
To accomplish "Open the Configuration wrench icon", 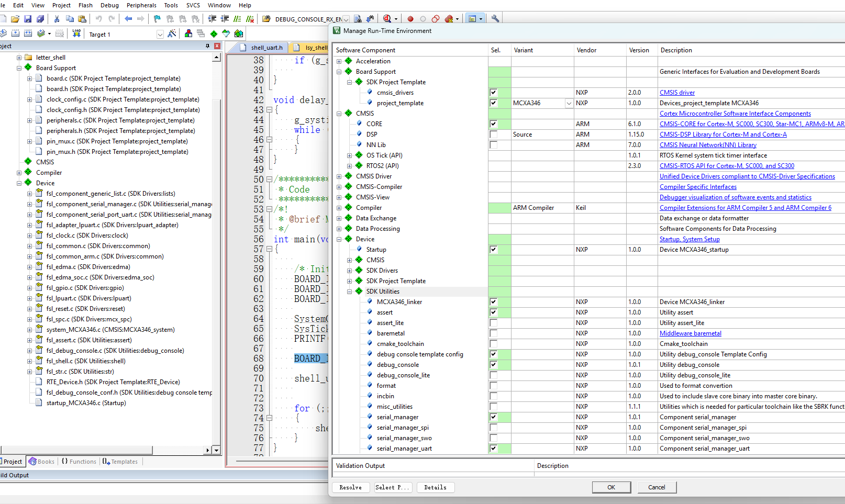I will pyautogui.click(x=495, y=19).
